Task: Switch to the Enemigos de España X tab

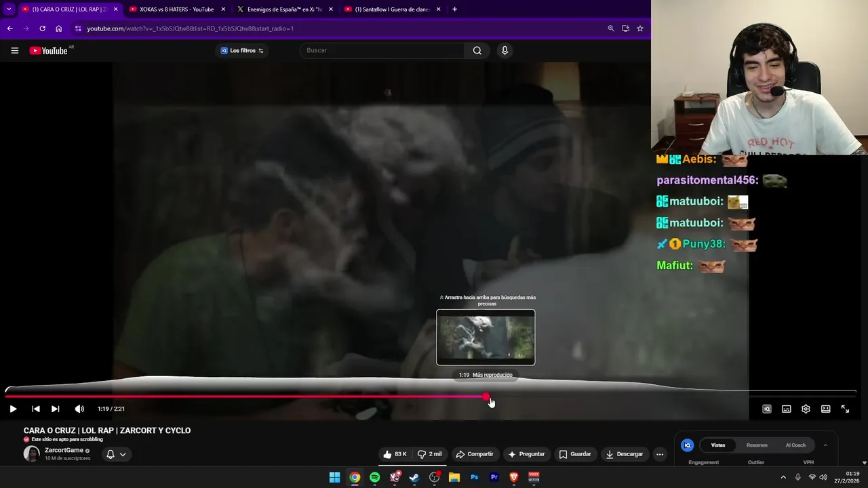Action: point(285,9)
